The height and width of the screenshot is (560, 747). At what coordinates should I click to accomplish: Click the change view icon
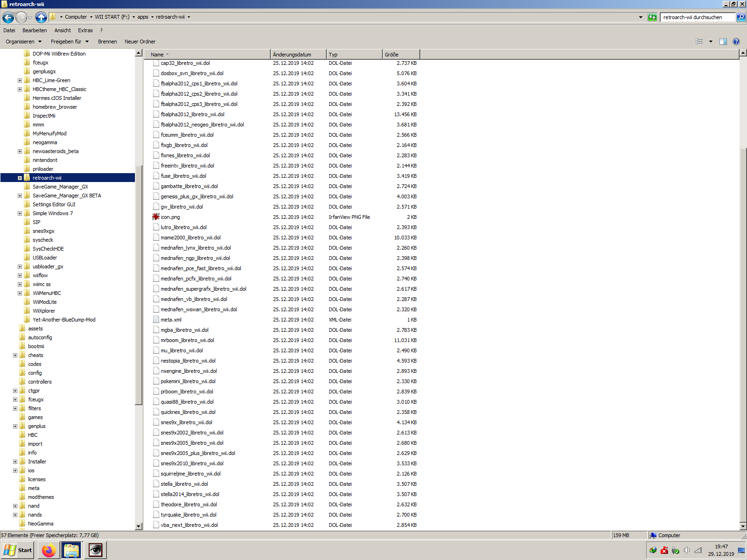click(699, 42)
